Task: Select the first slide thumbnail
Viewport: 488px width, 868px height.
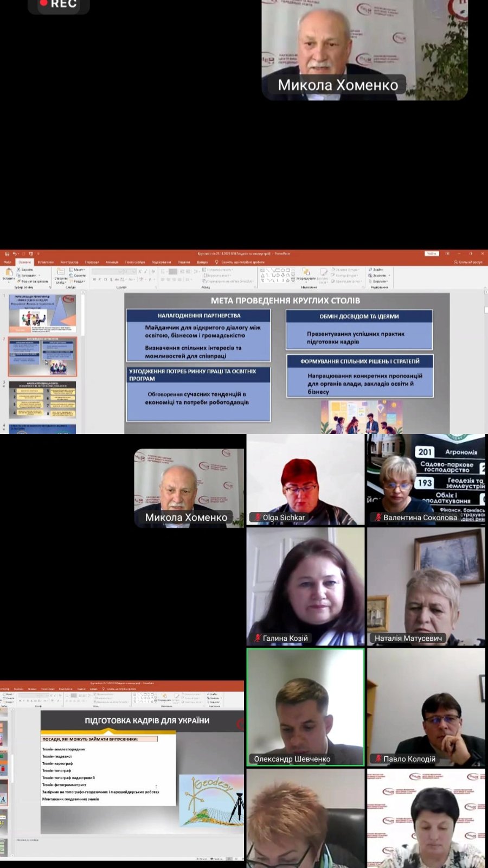Action: point(43,314)
